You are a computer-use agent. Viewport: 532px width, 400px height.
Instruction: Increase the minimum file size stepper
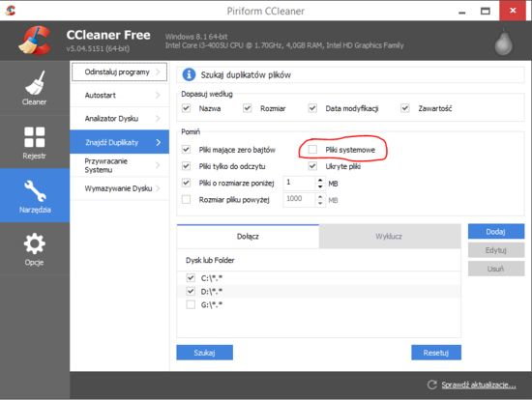[320, 180]
